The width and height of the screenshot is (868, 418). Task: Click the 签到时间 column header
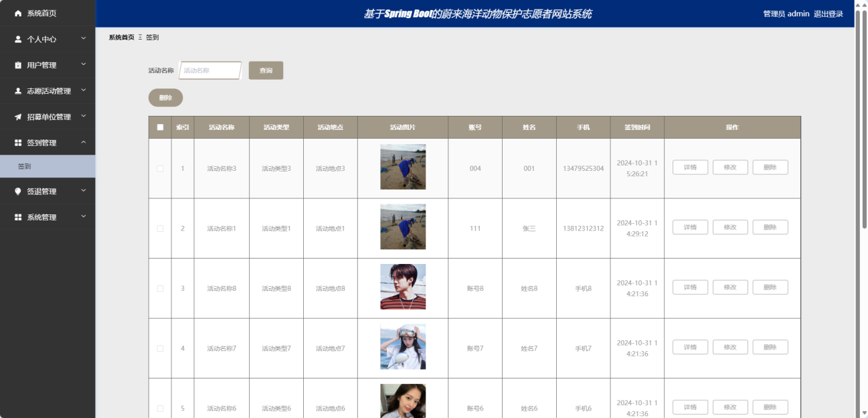coord(637,127)
